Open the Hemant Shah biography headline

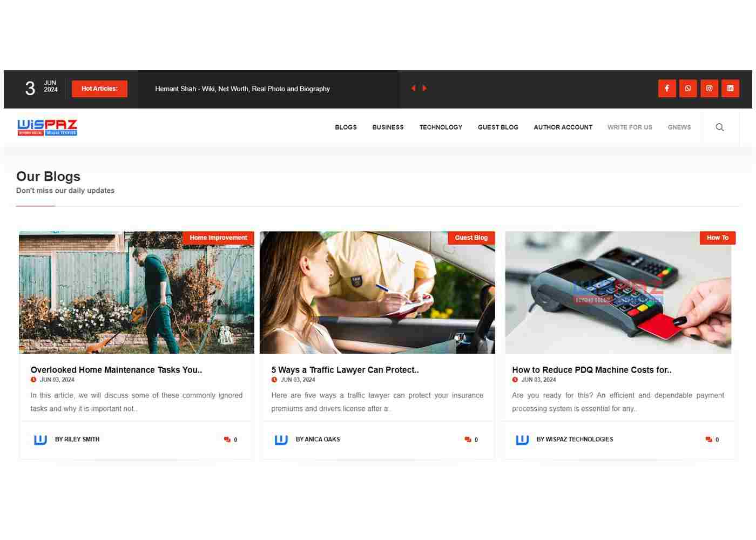coord(242,89)
